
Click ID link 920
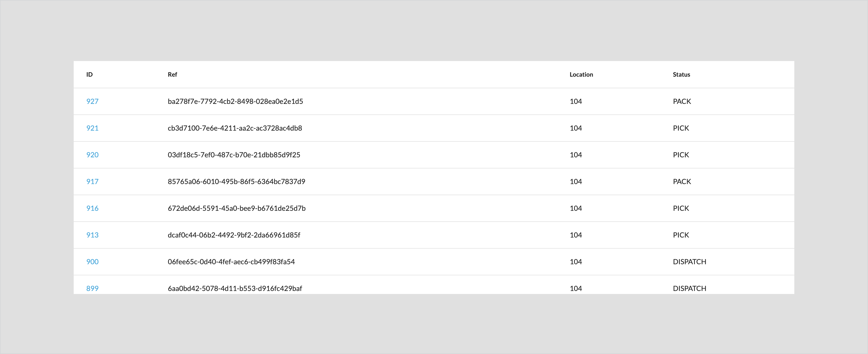pos(92,155)
